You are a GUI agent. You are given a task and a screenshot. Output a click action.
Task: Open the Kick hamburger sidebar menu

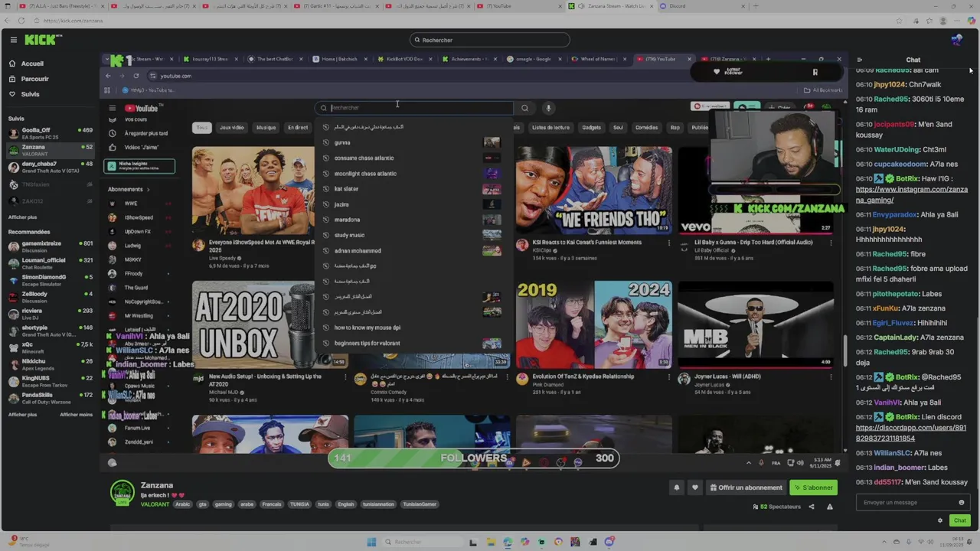pos(14,40)
